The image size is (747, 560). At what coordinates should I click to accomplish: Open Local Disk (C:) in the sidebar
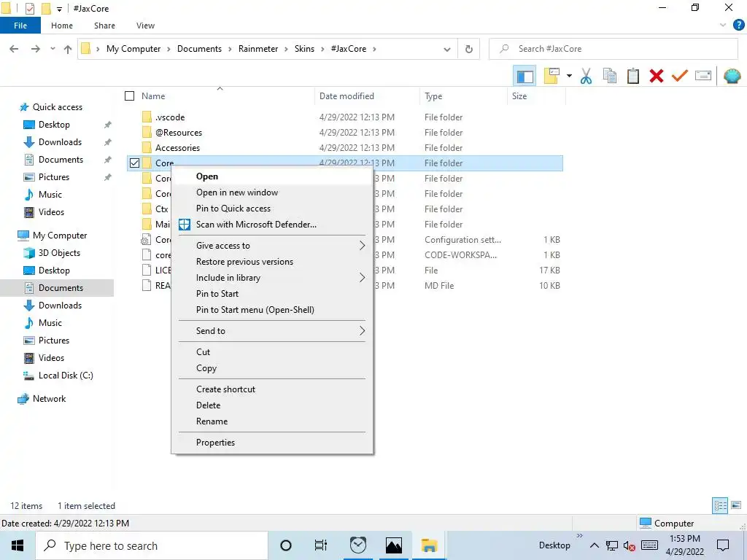pyautogui.click(x=66, y=376)
